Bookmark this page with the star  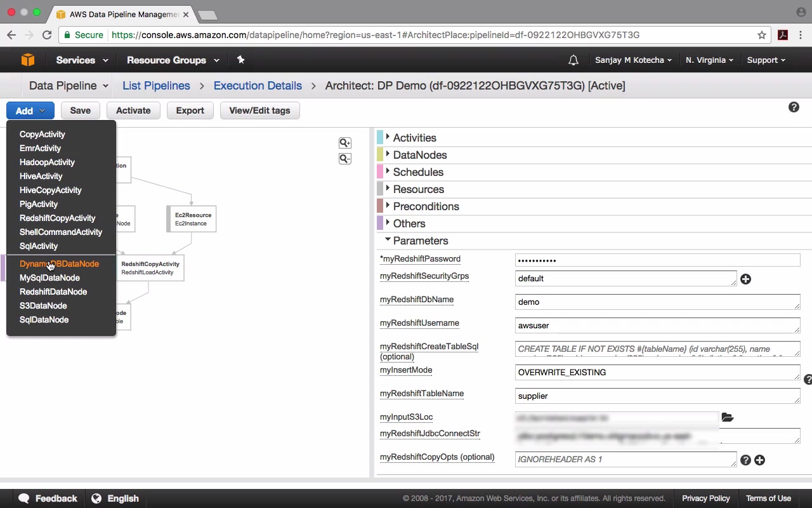(x=762, y=35)
